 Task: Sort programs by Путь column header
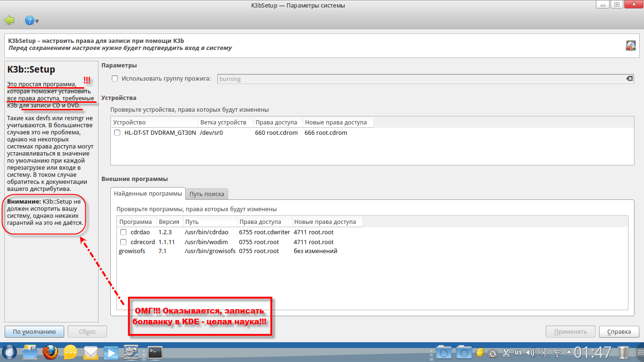point(210,222)
